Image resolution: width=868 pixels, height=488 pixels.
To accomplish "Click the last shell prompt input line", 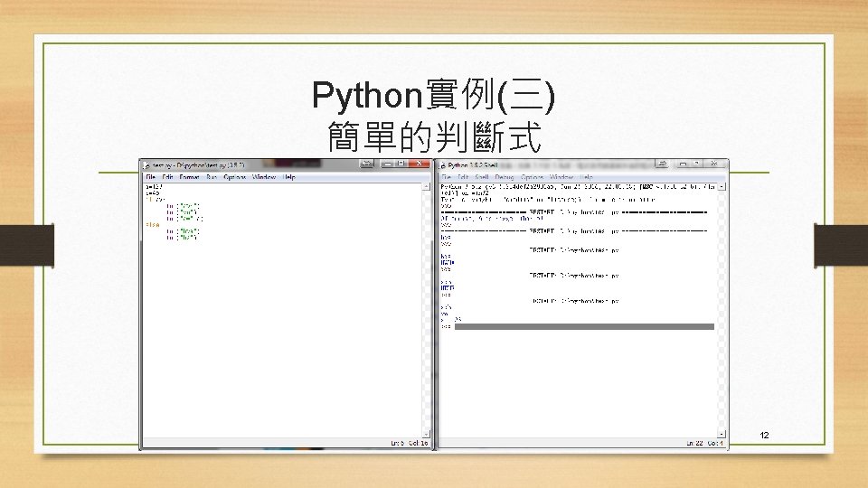I will click(x=578, y=327).
